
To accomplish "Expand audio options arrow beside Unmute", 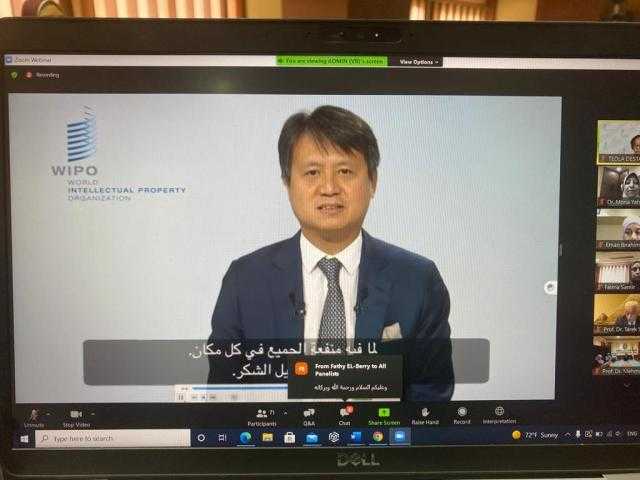I will [49, 414].
